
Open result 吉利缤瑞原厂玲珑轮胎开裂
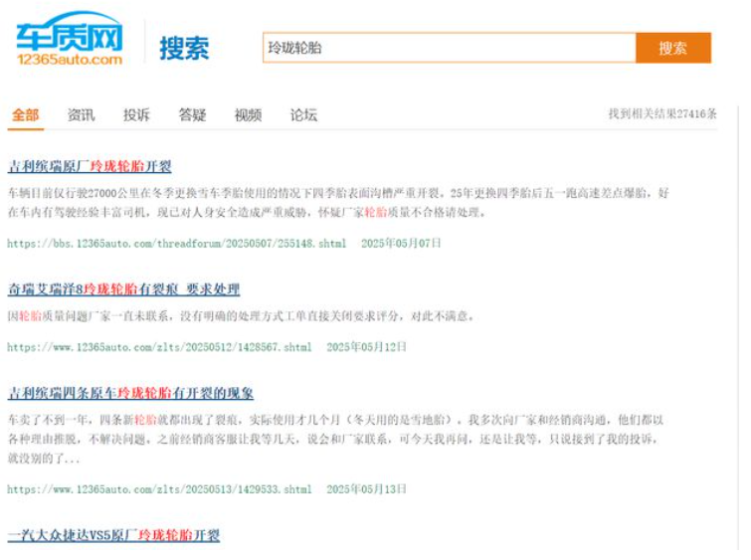[x=90, y=166]
